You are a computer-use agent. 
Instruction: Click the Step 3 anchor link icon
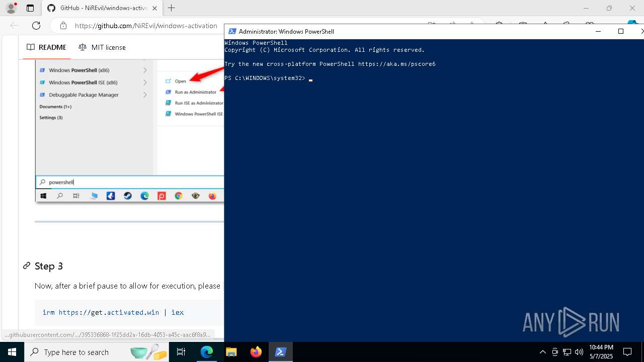coord(27,266)
